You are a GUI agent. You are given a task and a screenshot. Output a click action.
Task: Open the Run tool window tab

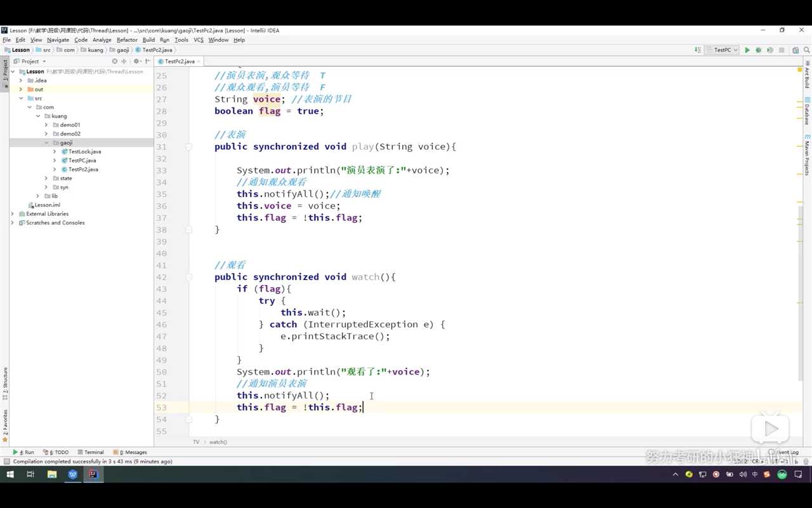[23, 452]
